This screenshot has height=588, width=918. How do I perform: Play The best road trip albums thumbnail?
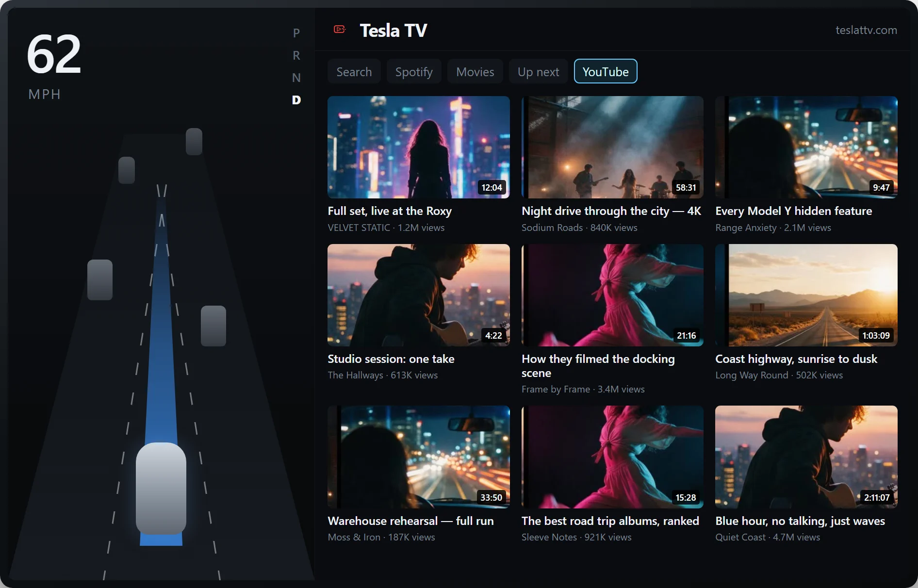(x=612, y=457)
